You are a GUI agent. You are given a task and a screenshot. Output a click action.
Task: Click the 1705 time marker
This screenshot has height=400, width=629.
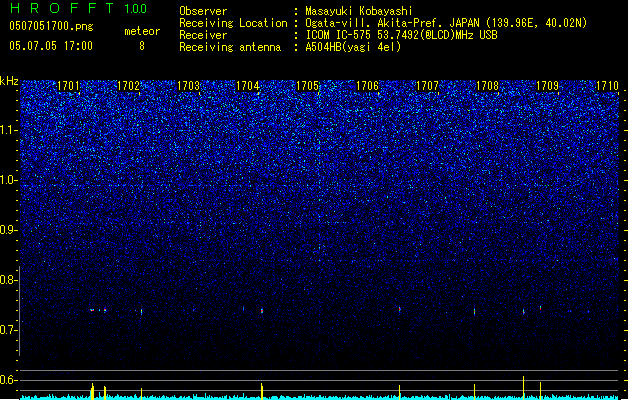click(x=308, y=86)
